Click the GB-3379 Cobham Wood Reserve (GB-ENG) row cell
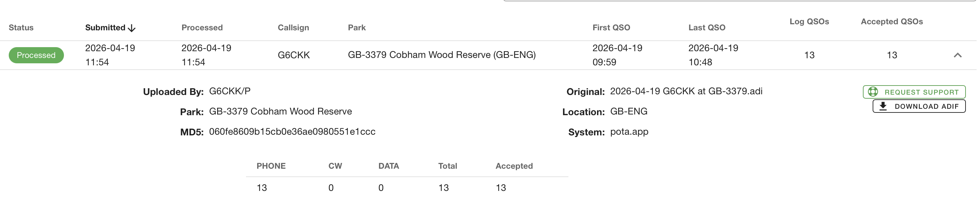The image size is (980, 198). click(x=441, y=55)
